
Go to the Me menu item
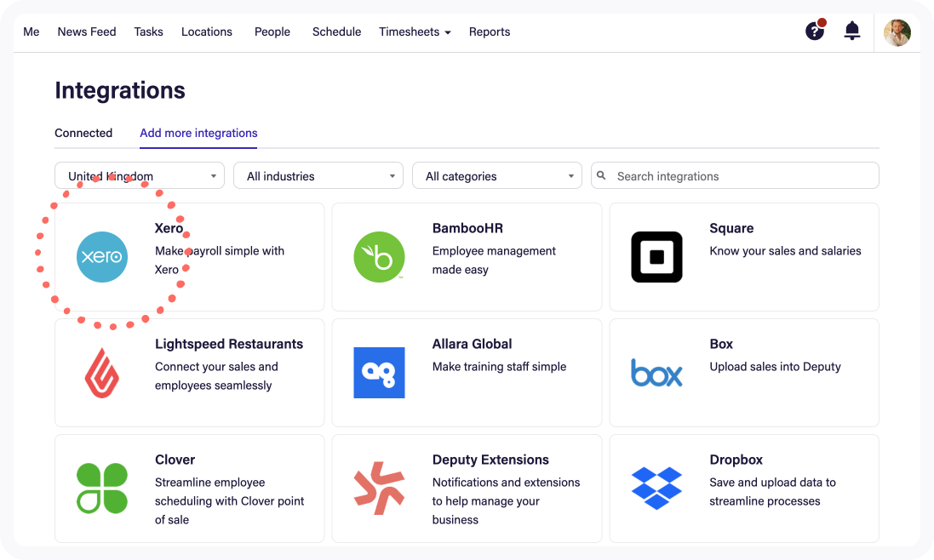click(x=31, y=31)
